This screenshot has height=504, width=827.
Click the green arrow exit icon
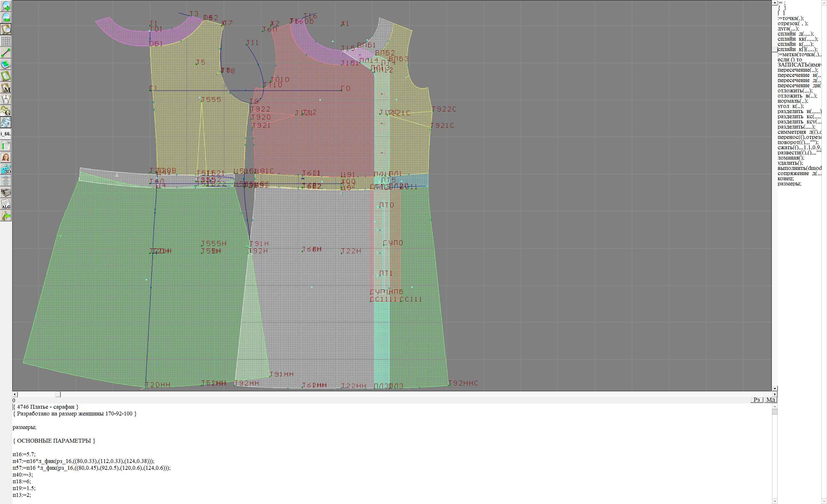click(6, 216)
